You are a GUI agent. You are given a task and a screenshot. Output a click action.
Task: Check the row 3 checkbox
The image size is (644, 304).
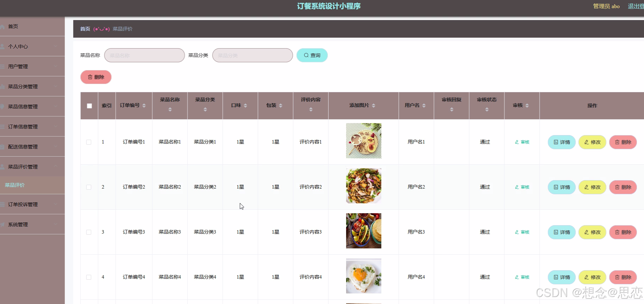89,232
